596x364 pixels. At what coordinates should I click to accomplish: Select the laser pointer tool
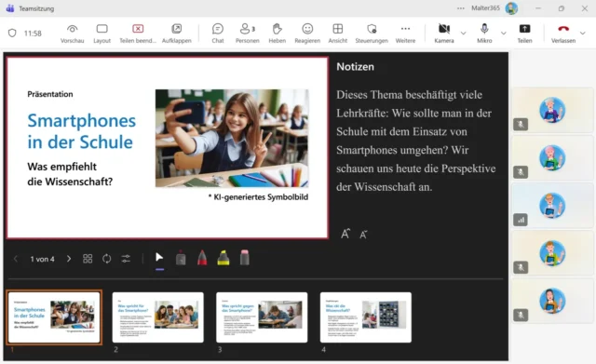tap(181, 258)
